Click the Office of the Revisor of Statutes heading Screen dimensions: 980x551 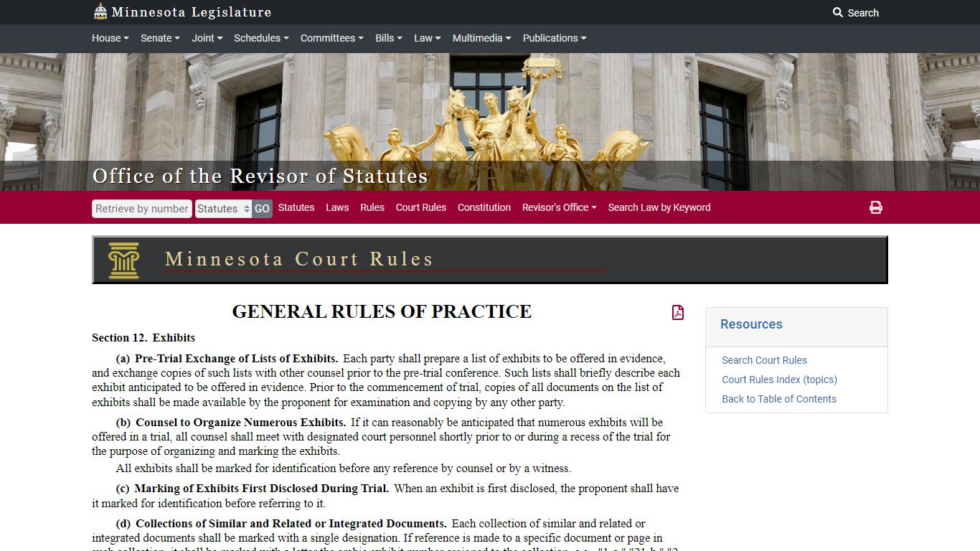(260, 176)
